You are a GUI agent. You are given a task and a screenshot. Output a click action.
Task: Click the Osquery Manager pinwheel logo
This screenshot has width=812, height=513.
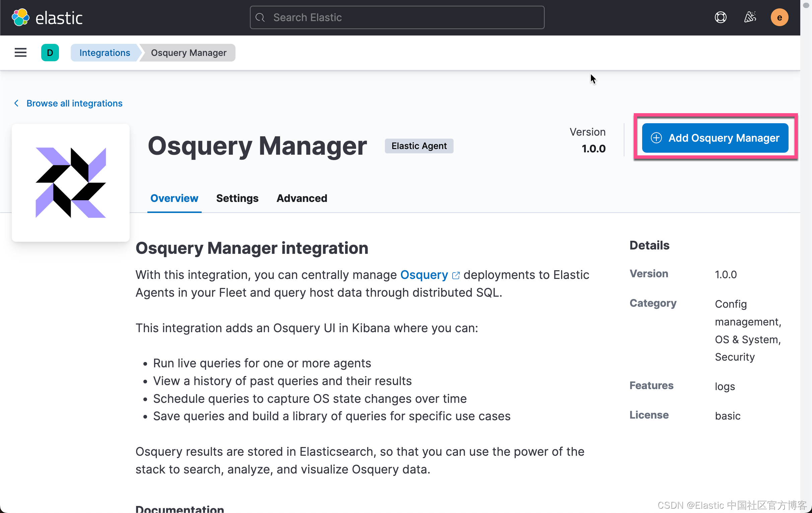[x=70, y=183]
